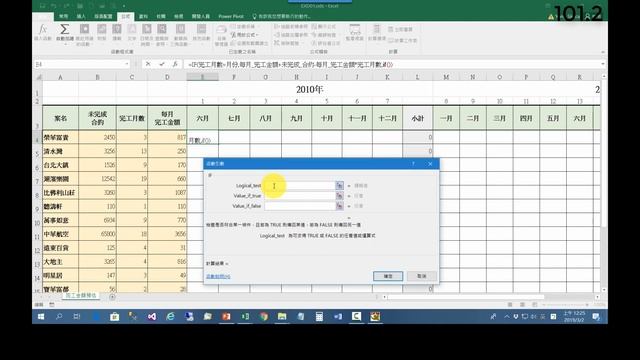Open the action center notification icon
This screenshot has height=360, width=640.
pyautogui.click(x=596, y=316)
